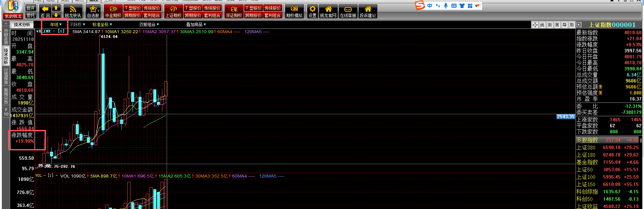Screen dimensions: 644x209
Task: Click the crosshair move tool icon
Action: (535, 25)
